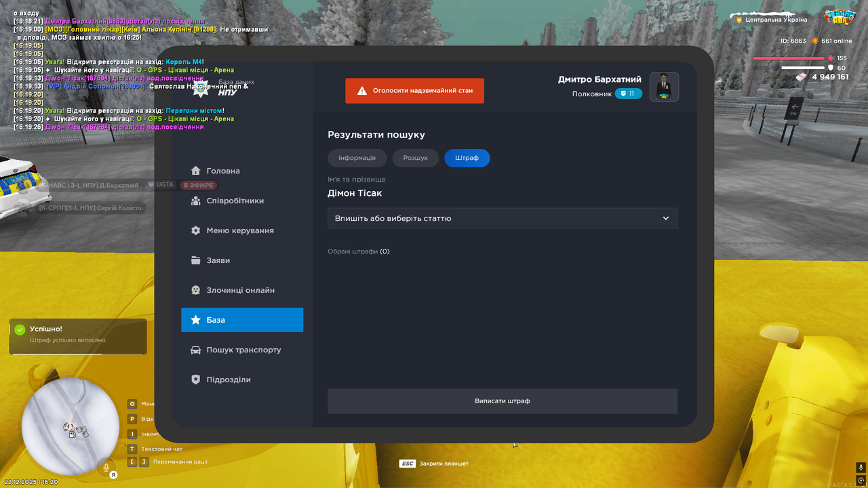Click the Центральна Україна server label
This screenshot has width=868, height=488.
pyautogui.click(x=776, y=20)
